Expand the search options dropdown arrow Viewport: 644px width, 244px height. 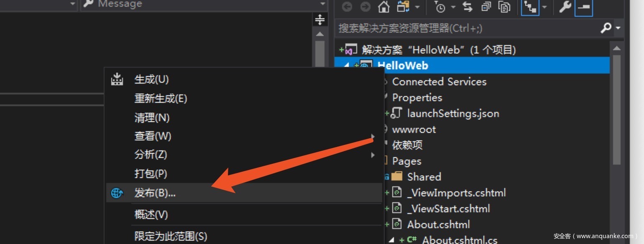click(618, 28)
